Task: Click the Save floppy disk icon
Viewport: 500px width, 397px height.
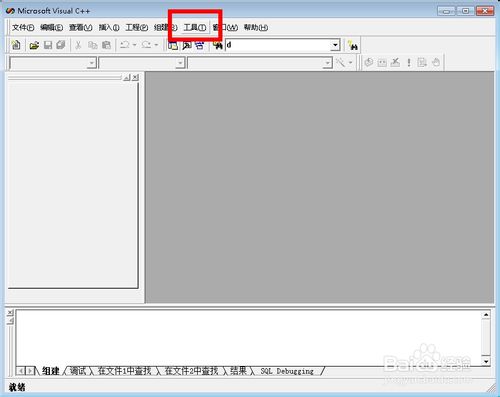Action: coord(48,45)
